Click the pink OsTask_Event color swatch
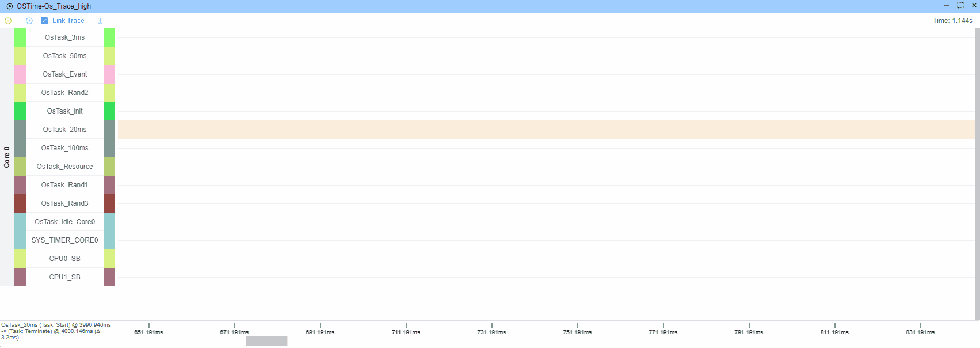The width and height of the screenshot is (980, 348). pyautogui.click(x=20, y=74)
